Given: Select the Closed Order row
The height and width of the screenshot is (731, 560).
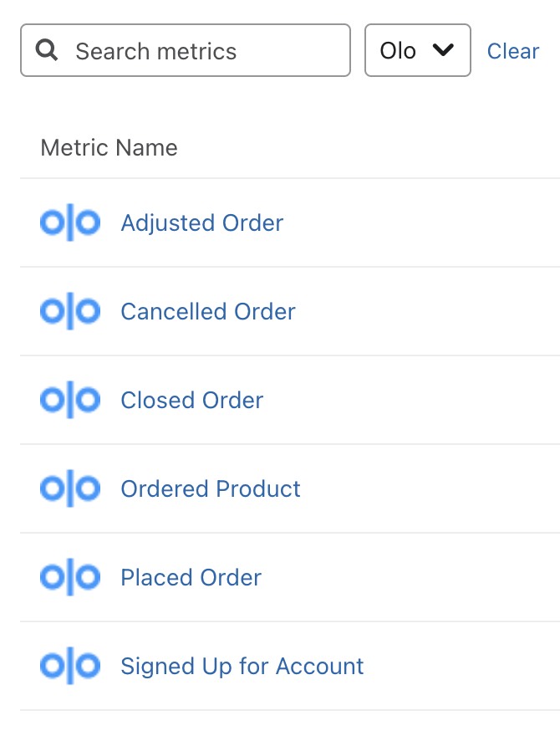Looking at the screenshot, I should pyautogui.click(x=191, y=400).
